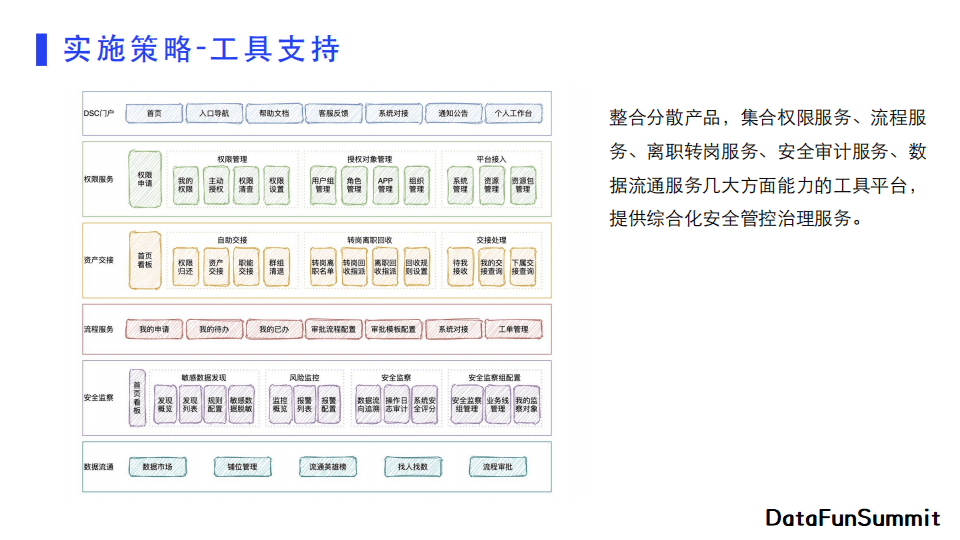Click the 业务线管理 box
This screenshot has height=540, width=960.
point(498,405)
